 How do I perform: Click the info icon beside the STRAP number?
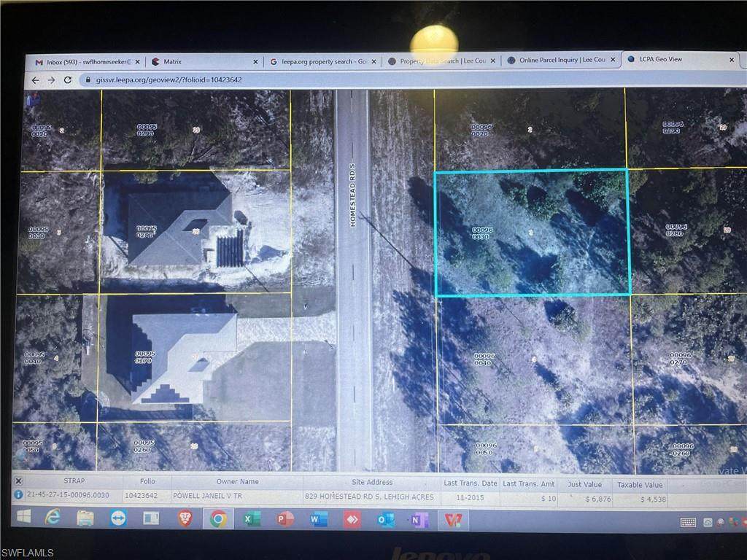(18, 495)
